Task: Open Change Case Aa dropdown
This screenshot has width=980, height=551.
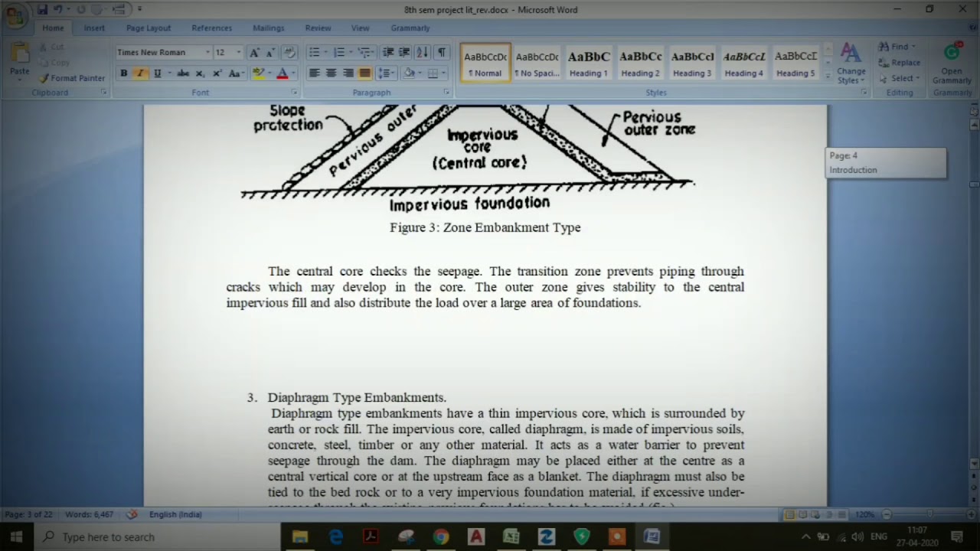Action: tap(236, 73)
